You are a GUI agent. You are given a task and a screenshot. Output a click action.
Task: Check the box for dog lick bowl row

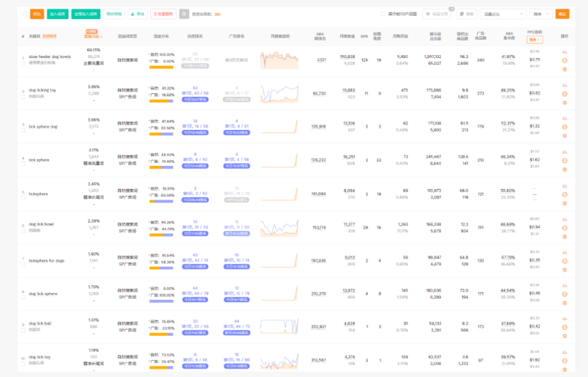23,231
